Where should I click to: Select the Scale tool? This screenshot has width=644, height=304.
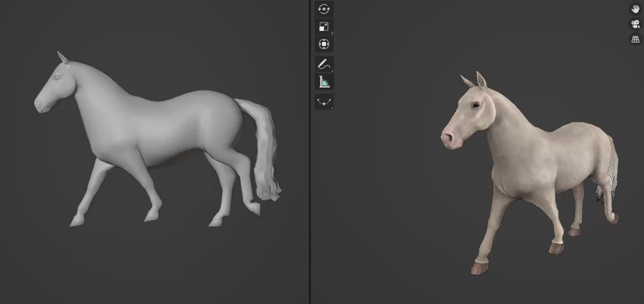(x=323, y=27)
